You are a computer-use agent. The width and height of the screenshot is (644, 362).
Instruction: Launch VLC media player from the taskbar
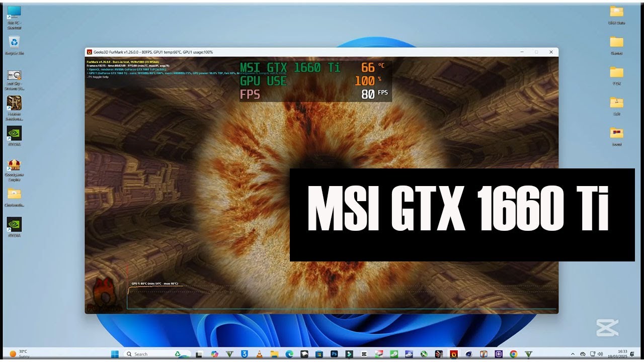click(x=259, y=354)
